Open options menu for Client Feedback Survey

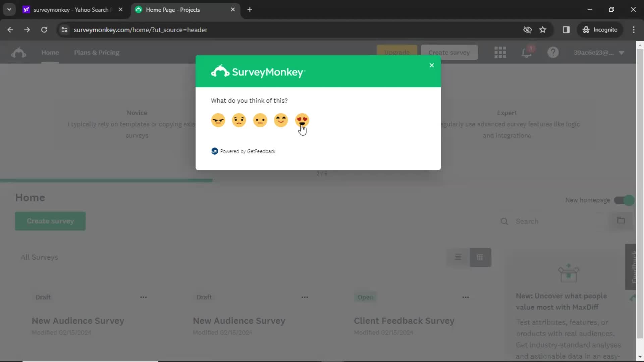[x=466, y=297]
